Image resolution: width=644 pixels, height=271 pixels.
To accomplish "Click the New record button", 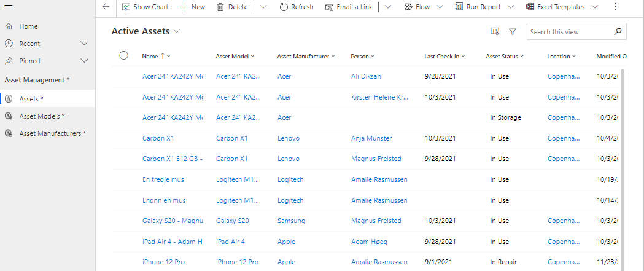I will pyautogui.click(x=193, y=7).
